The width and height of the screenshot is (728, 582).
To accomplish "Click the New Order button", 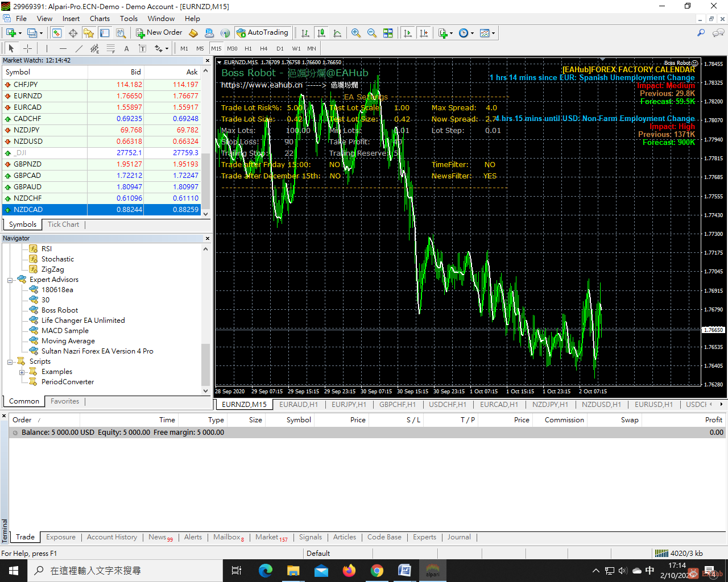I will 159,32.
